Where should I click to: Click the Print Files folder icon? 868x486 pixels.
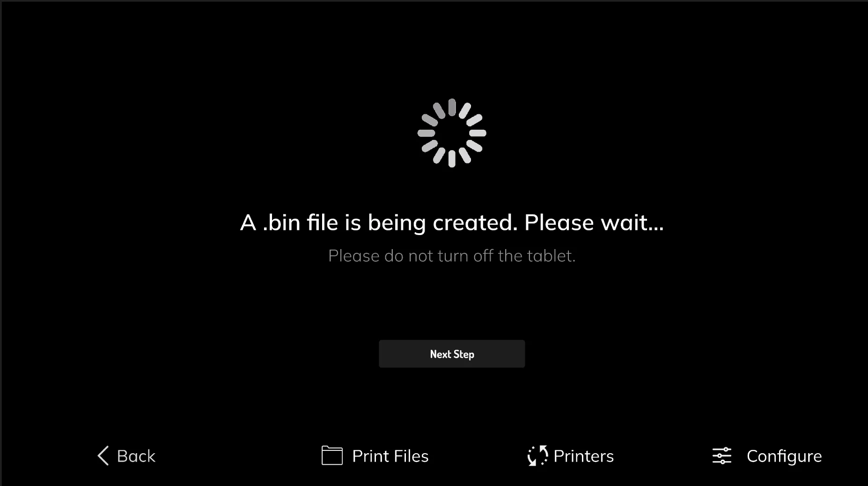tap(332, 456)
